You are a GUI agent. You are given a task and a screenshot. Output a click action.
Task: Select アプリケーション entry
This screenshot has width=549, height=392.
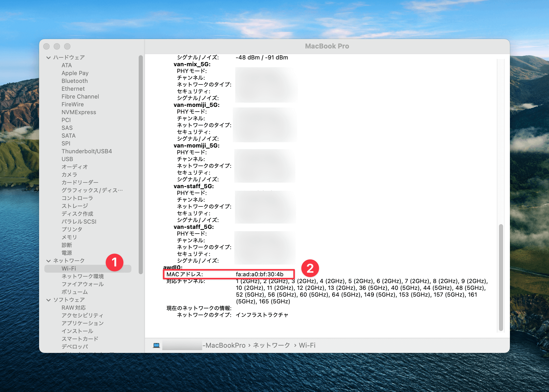(83, 323)
